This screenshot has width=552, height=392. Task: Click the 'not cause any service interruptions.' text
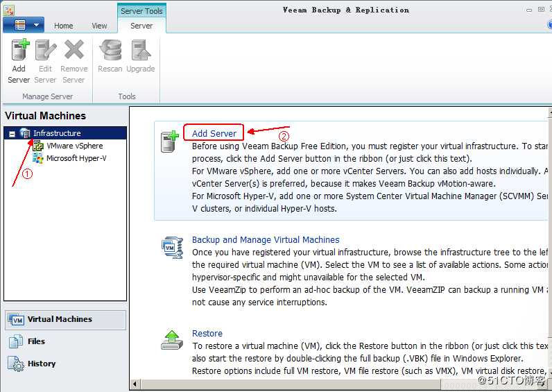coord(259,302)
